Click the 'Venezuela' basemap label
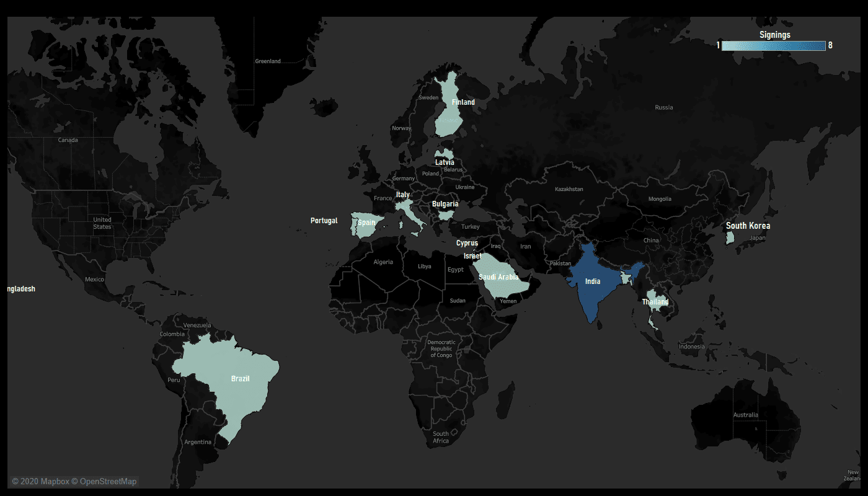The width and height of the screenshot is (868, 496). point(197,325)
